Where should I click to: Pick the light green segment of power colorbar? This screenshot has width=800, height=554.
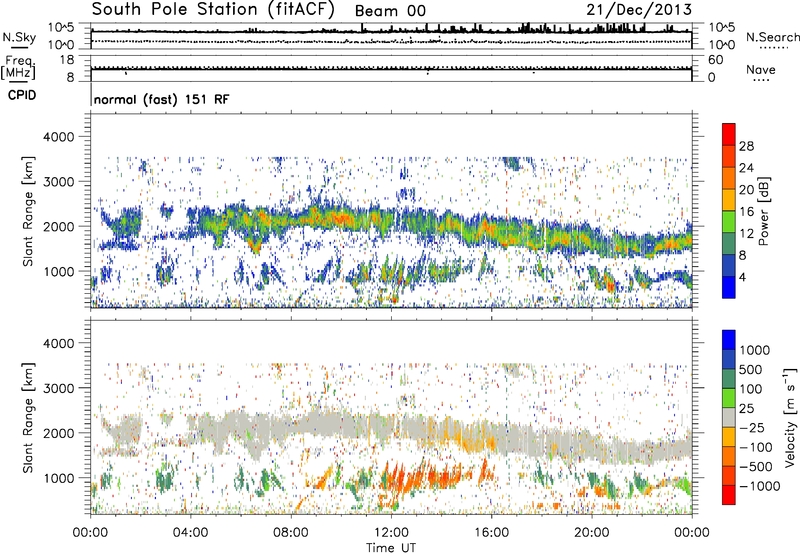729,222
